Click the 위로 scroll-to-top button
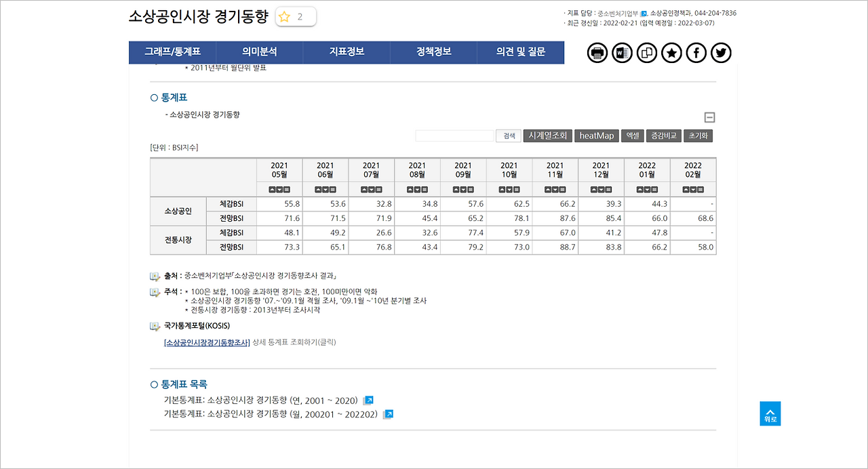Viewport: 868px width, 469px height. click(x=770, y=413)
